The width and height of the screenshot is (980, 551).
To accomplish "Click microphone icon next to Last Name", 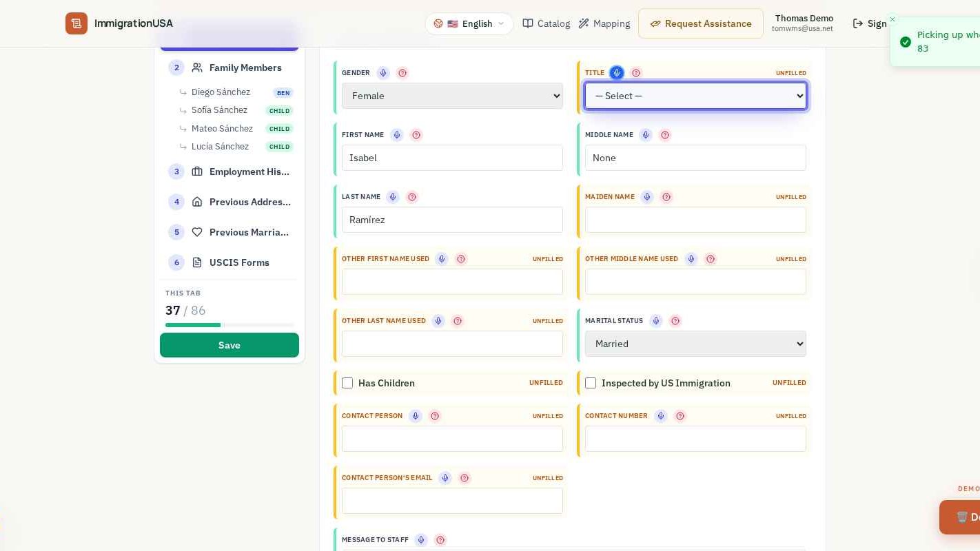I will coord(393,197).
